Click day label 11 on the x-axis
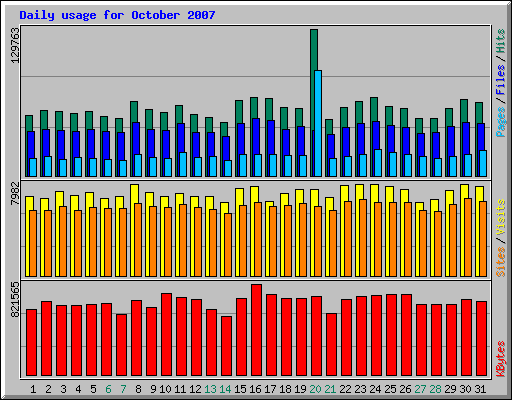The width and height of the screenshot is (512, 400). tap(180, 389)
